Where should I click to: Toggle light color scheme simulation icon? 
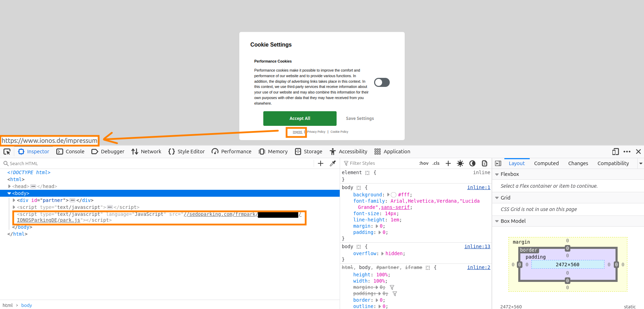(x=460, y=163)
